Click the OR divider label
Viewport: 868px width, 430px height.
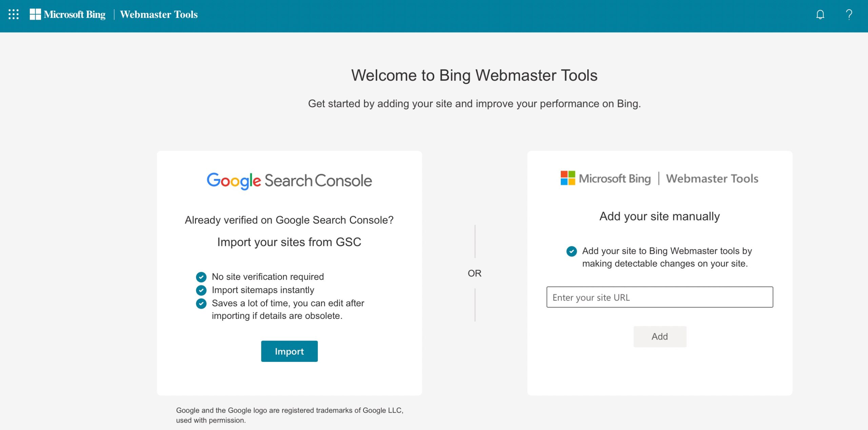[474, 273]
